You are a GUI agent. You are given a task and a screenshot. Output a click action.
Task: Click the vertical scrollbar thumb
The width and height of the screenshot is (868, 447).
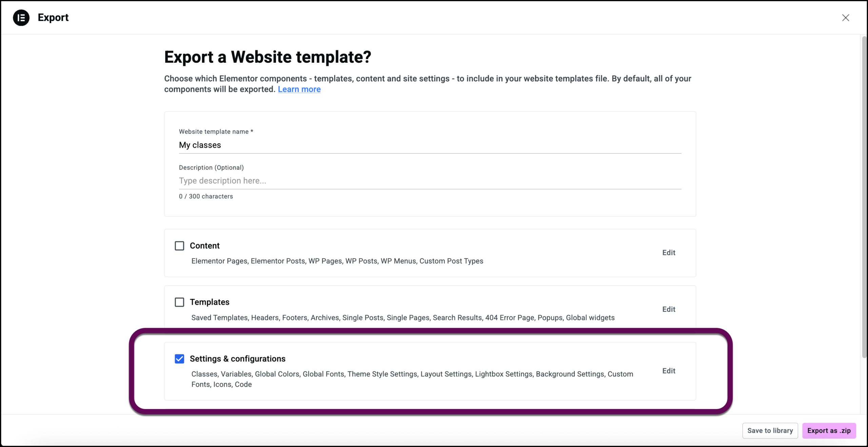tap(864, 197)
